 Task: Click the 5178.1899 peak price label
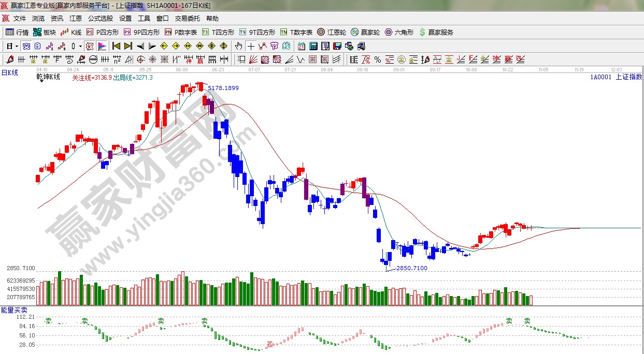point(223,89)
